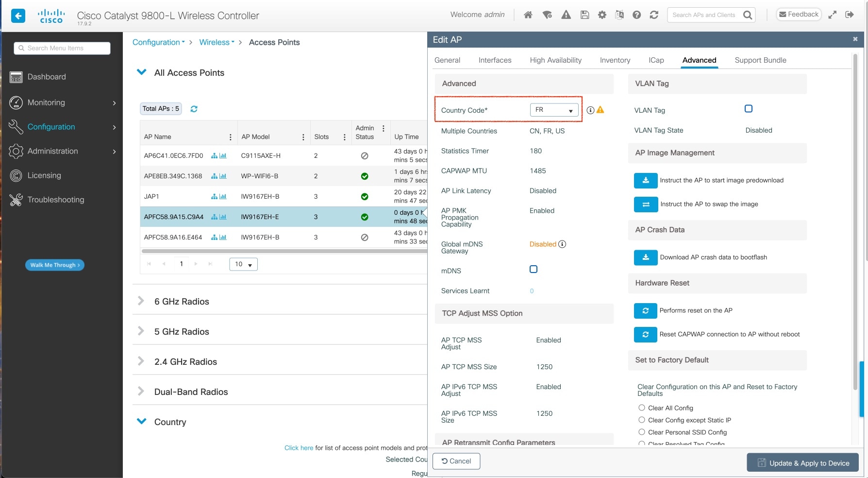Image resolution: width=868 pixels, height=478 pixels.
Task: Collapse the Country section
Action: (142, 421)
